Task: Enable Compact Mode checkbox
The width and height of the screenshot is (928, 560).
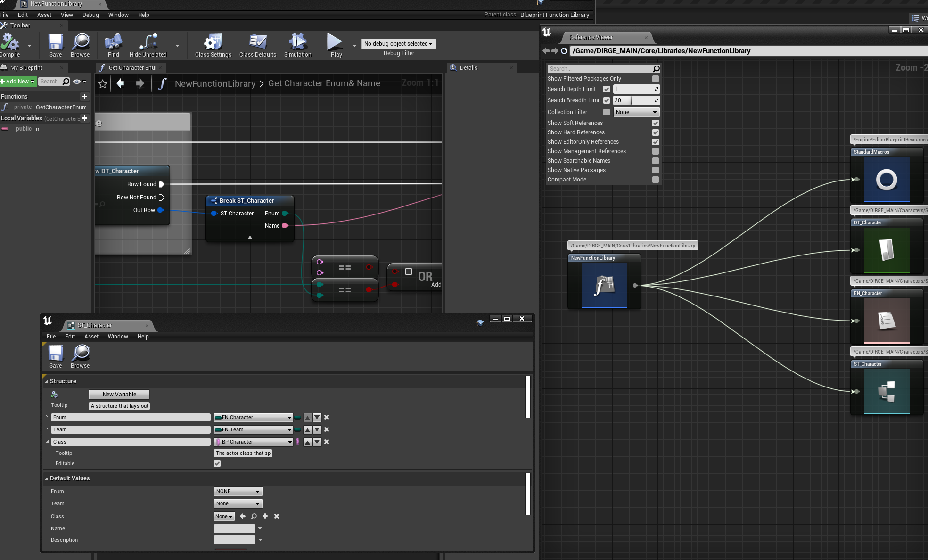Action: [656, 180]
